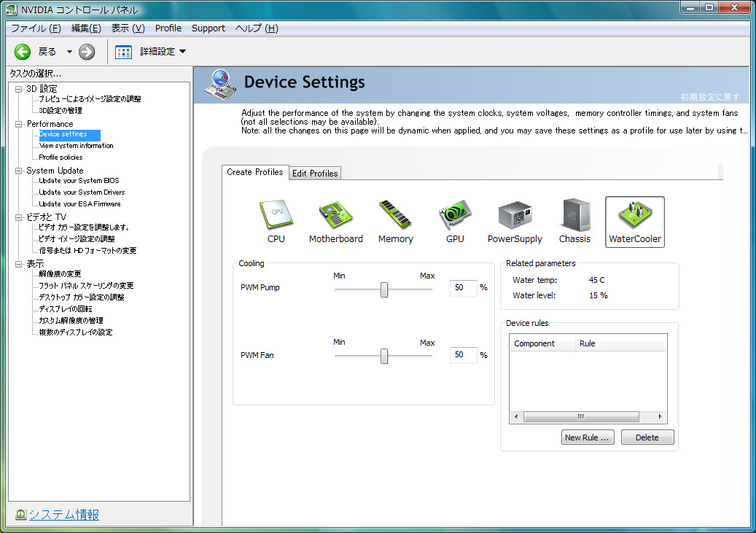Click the PWM Pump slider handle
This screenshot has height=533, width=756.
click(x=383, y=290)
